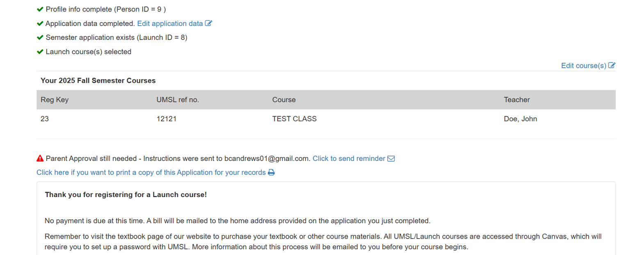Click the edit icon beside Edit course(s)
This screenshot has height=255, width=644.
[612, 65]
